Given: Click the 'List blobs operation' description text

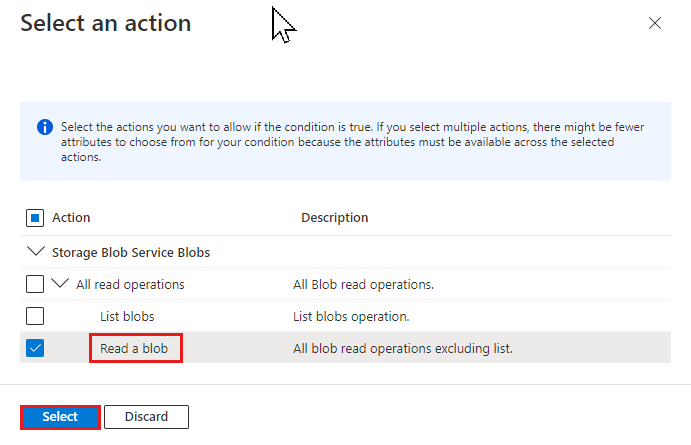Looking at the screenshot, I should click(351, 316).
